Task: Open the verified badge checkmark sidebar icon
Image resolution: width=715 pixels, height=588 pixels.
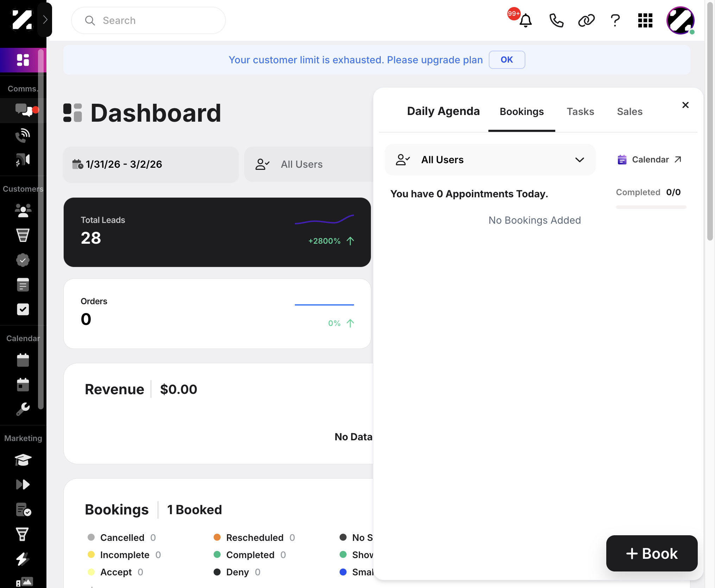Action: pyautogui.click(x=23, y=260)
